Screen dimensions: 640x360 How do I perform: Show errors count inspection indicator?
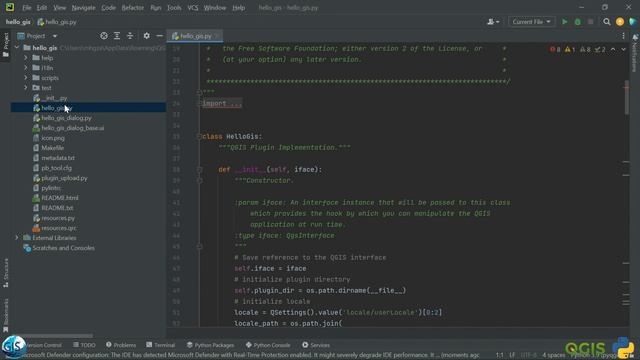(x=555, y=49)
